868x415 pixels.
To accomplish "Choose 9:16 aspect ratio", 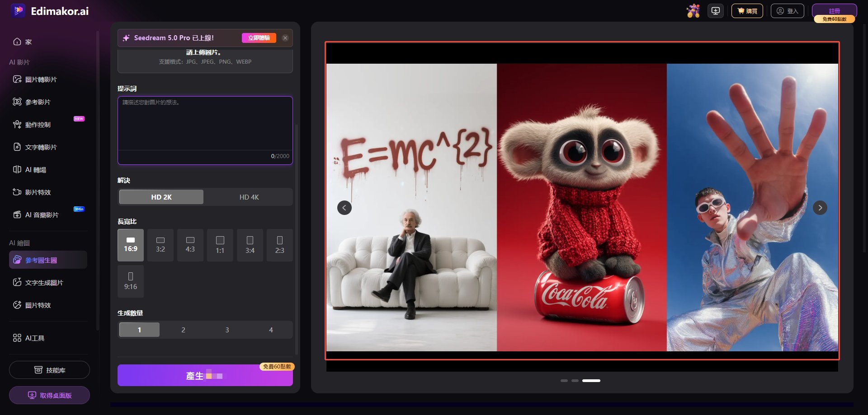I will pos(131,281).
